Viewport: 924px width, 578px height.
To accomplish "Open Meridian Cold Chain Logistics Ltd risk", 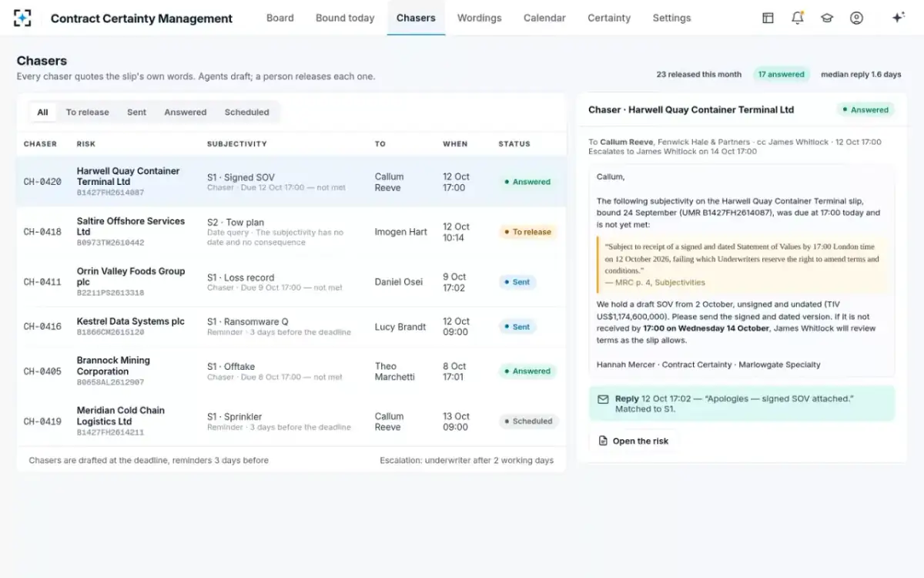I will [121, 416].
